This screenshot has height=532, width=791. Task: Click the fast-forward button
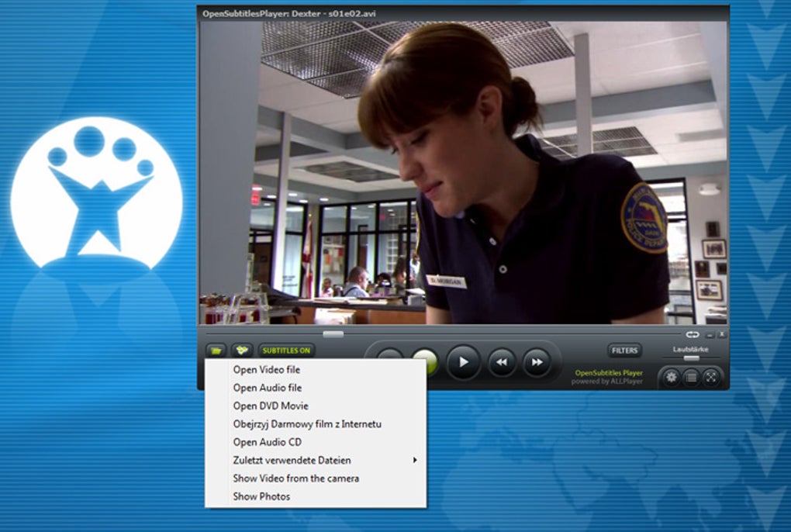537,362
